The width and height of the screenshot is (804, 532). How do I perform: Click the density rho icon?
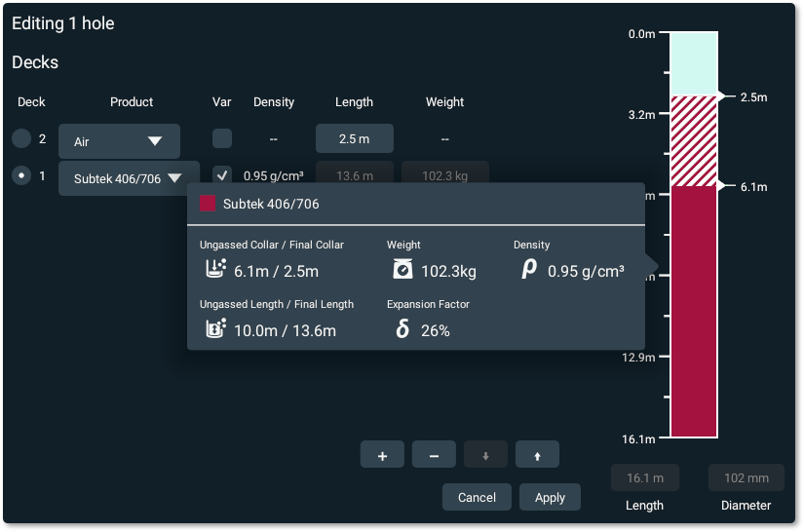tap(529, 269)
